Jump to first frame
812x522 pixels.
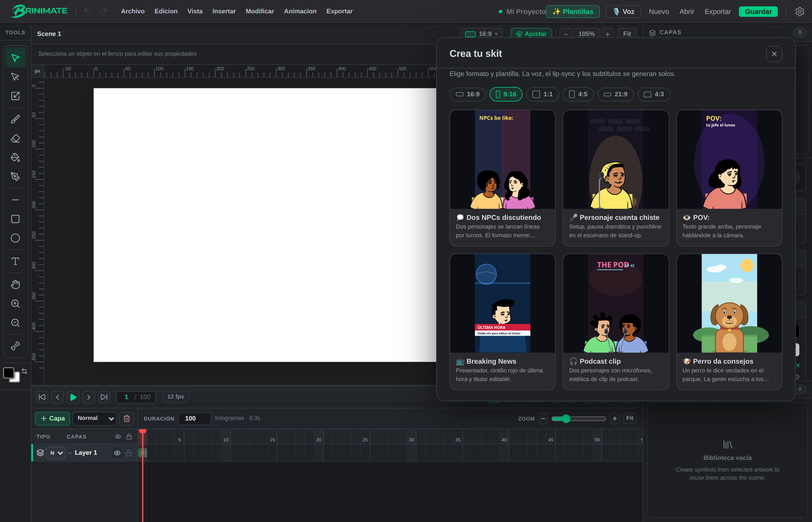(x=42, y=397)
